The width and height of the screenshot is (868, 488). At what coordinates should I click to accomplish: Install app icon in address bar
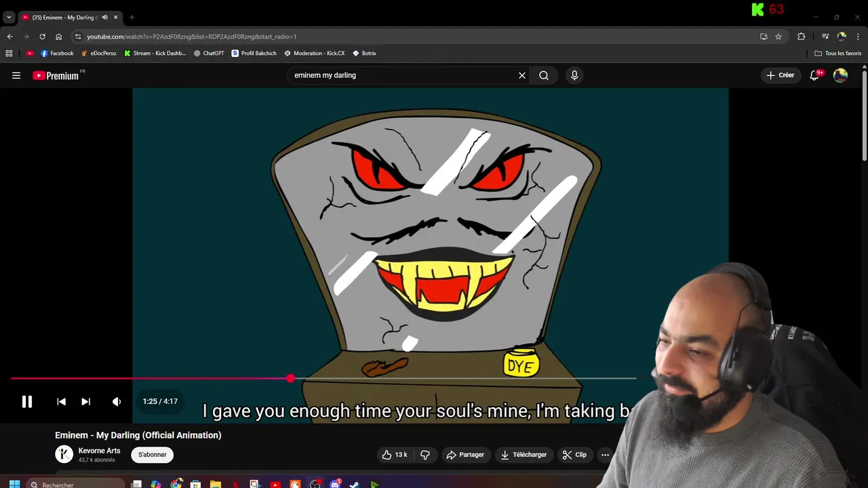tap(764, 37)
